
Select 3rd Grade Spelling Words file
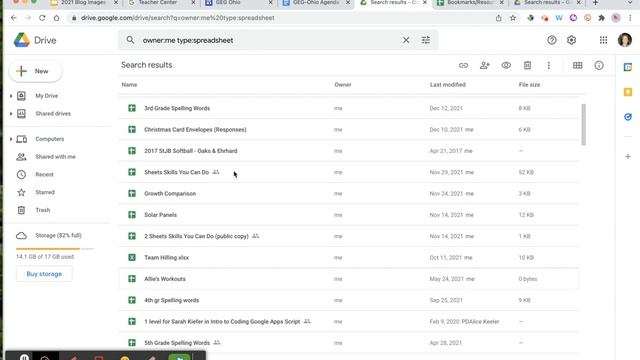[x=349, y=108]
